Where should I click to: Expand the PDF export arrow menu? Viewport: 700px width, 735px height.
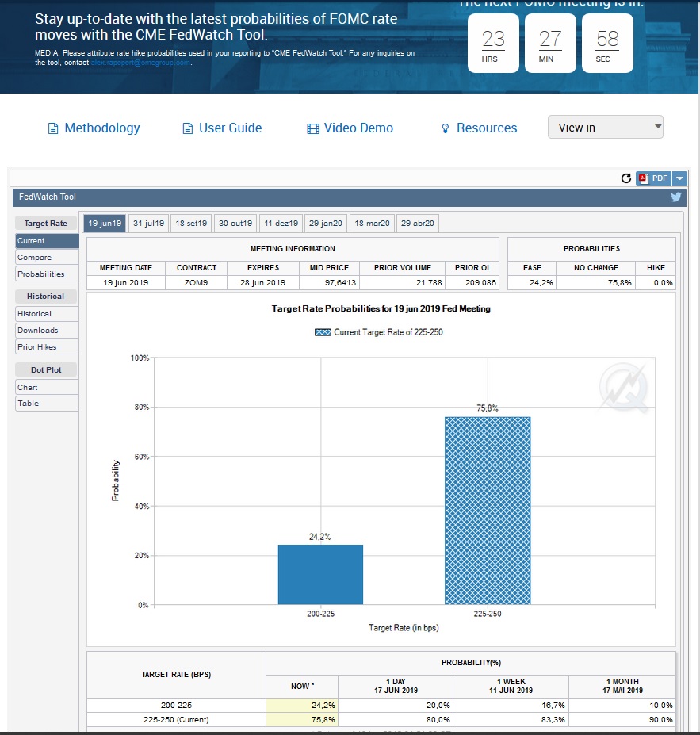click(679, 178)
